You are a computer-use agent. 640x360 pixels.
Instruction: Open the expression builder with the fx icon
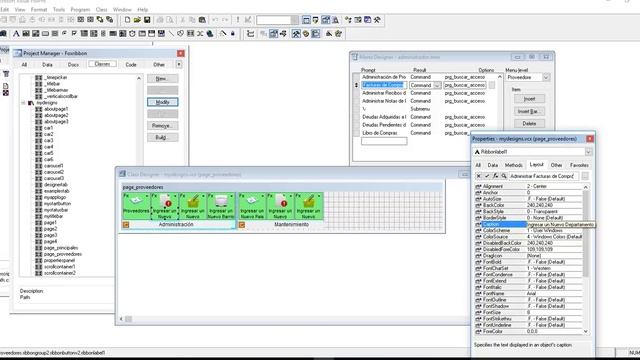496,176
